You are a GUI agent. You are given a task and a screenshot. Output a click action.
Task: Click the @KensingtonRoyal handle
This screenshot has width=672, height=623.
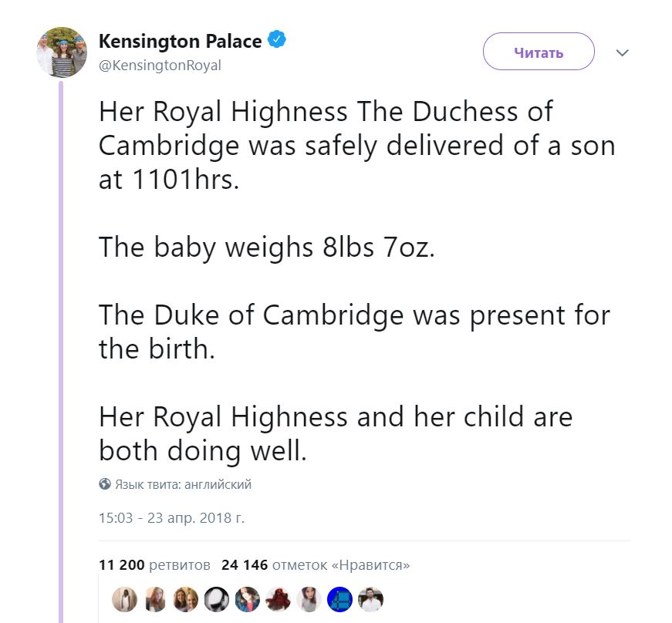click(160, 66)
